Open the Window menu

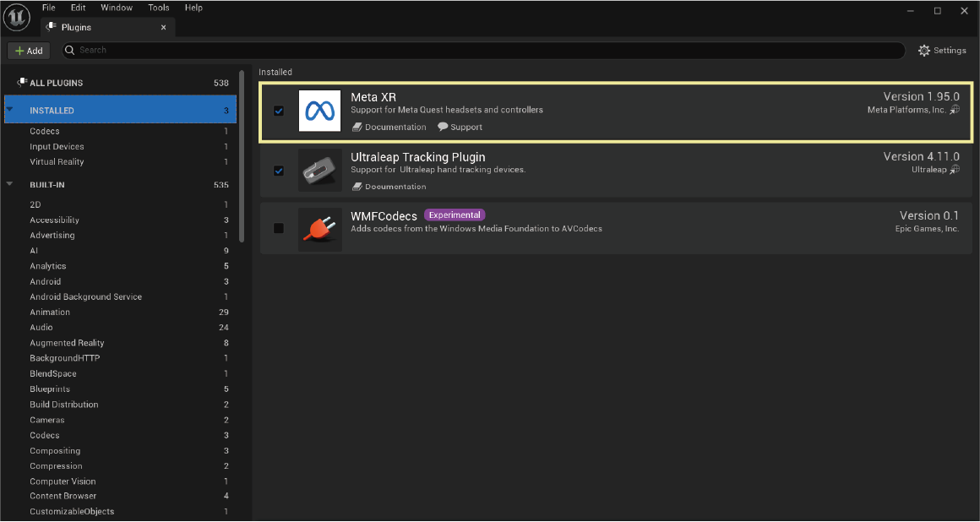pyautogui.click(x=117, y=8)
